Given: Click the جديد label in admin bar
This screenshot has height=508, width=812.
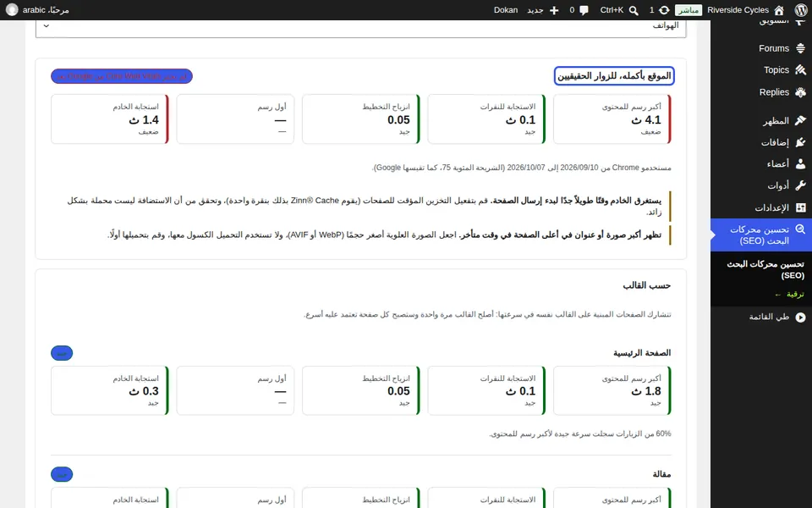Looking at the screenshot, I should click(535, 10).
